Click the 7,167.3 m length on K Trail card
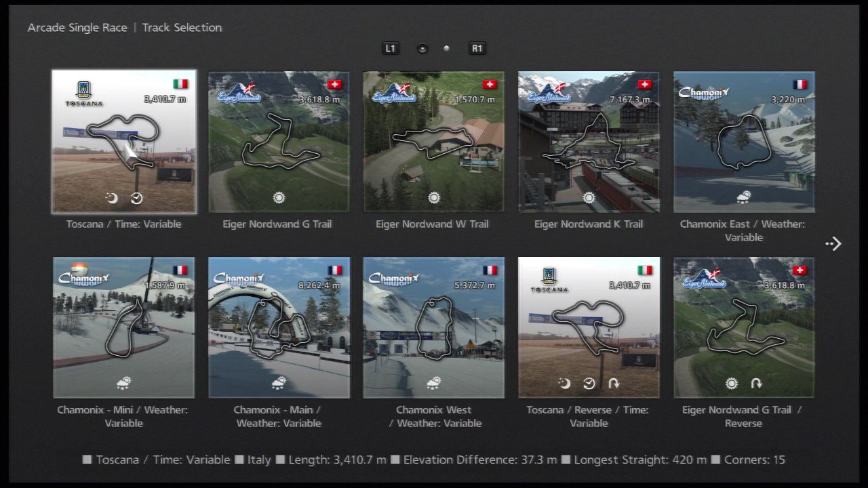This screenshot has width=868, height=488. click(629, 100)
